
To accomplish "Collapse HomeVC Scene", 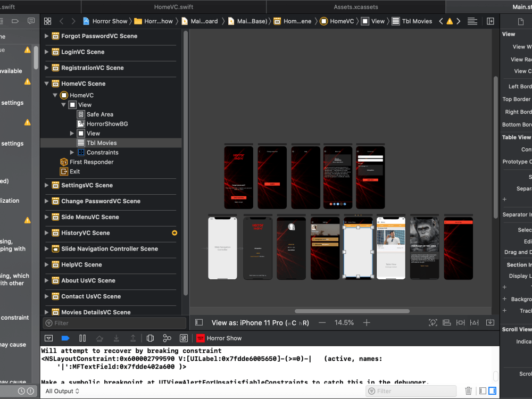I will [x=46, y=84].
